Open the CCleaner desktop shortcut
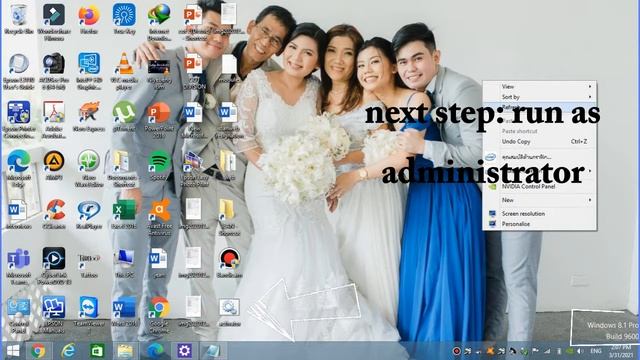This screenshot has height=360, width=640. pos(54,214)
